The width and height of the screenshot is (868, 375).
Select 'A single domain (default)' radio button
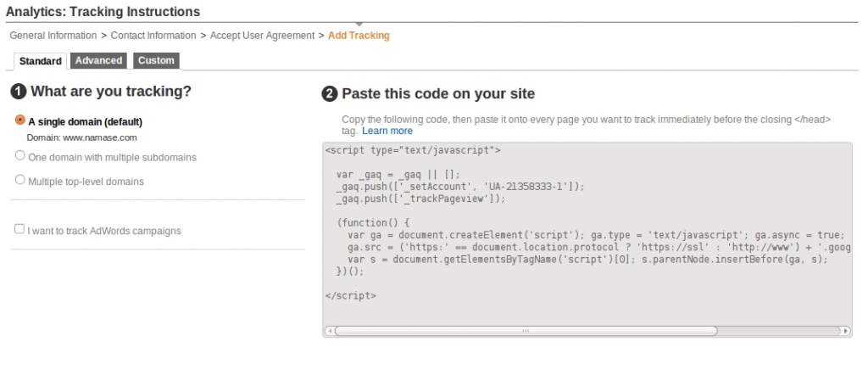(20, 120)
